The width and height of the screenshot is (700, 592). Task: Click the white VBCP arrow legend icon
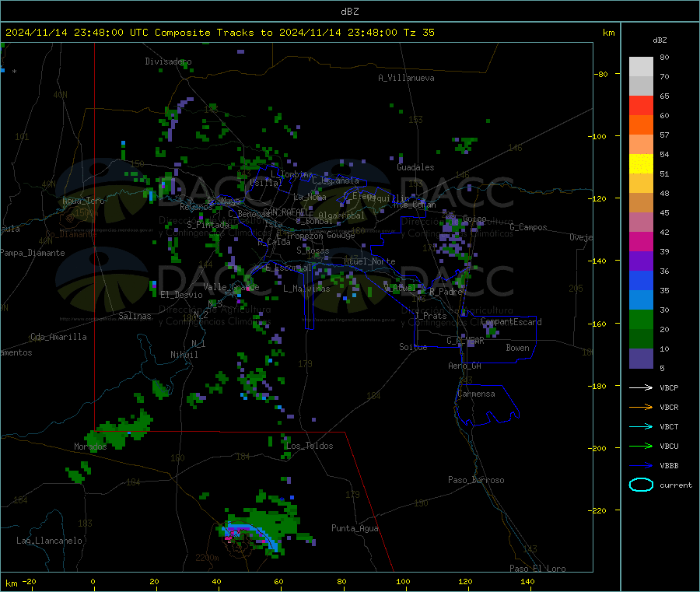(x=641, y=387)
